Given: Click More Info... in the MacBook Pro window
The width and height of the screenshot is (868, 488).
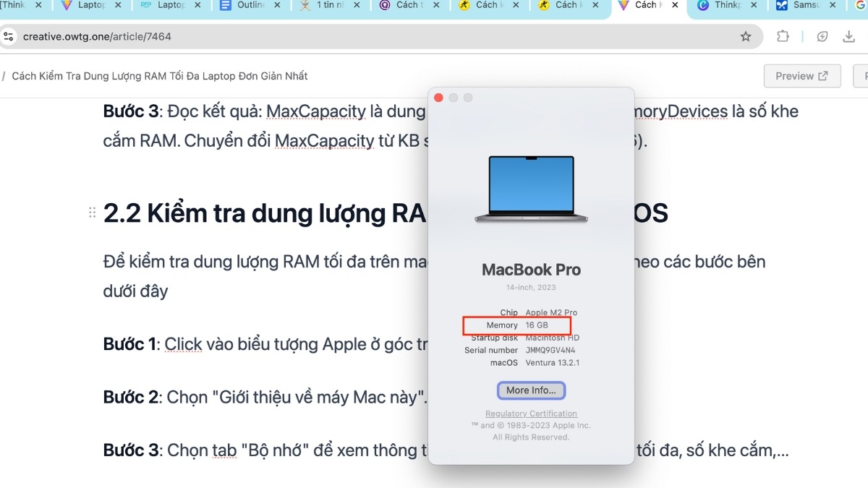Looking at the screenshot, I should click(531, 390).
